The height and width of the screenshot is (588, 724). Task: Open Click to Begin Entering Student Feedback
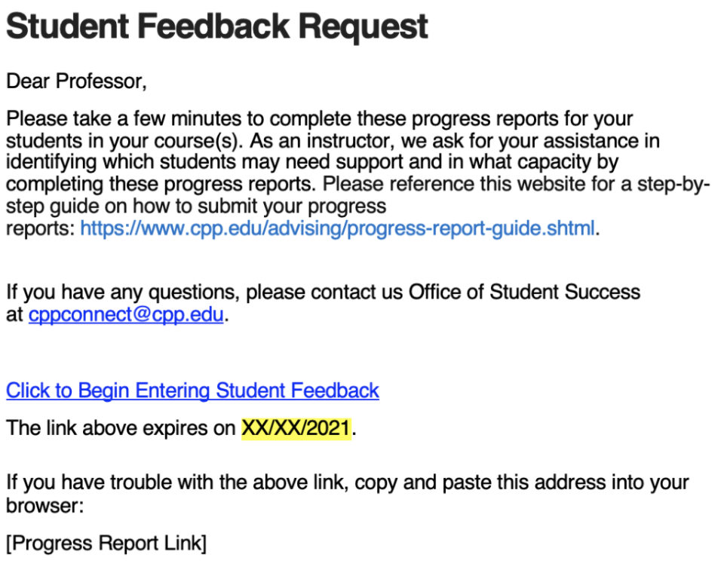tap(192, 390)
